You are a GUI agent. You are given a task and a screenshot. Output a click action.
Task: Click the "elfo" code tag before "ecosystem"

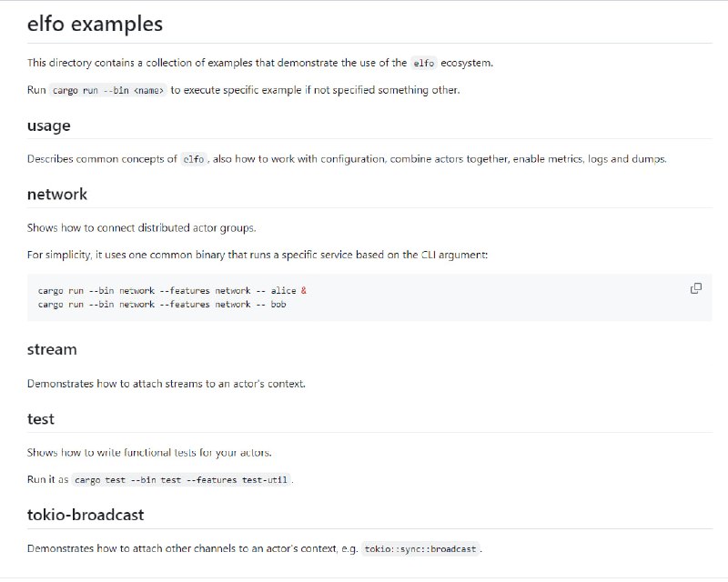coord(423,64)
